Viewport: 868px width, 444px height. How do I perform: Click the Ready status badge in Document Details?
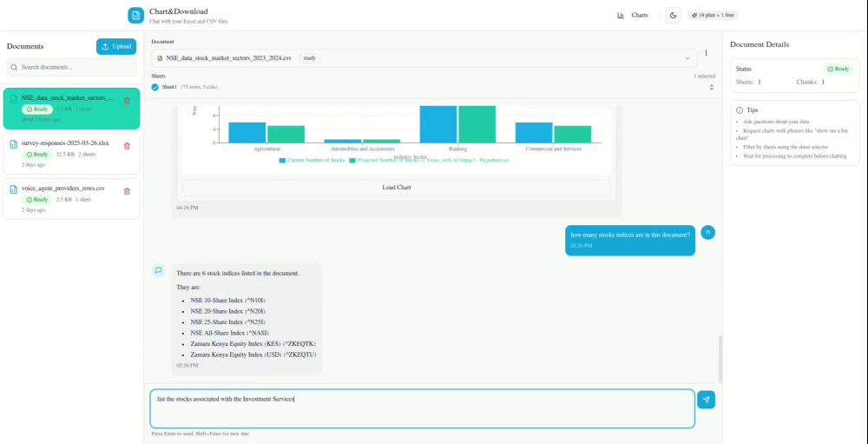pos(838,70)
